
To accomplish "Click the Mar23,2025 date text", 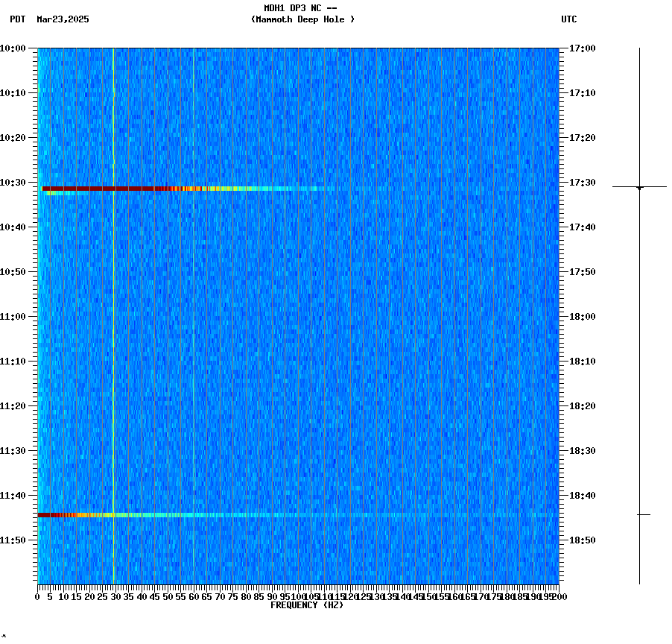I will coord(62,21).
